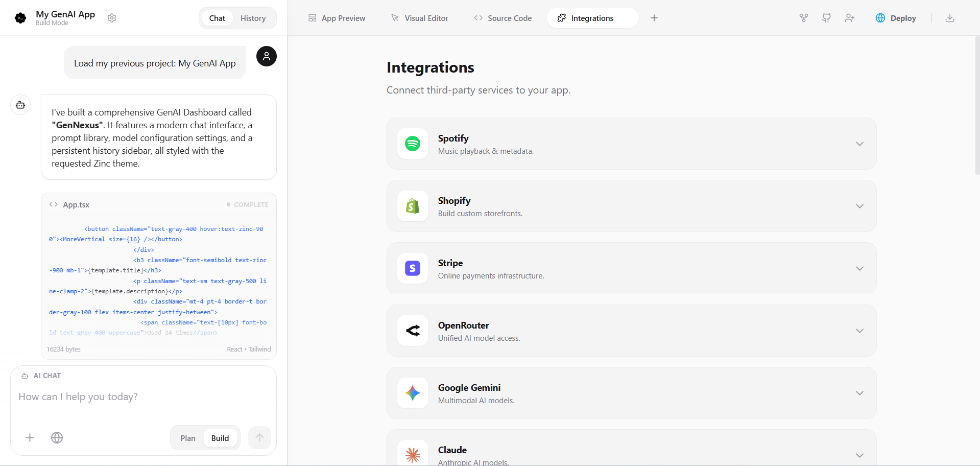Select the Chat toggle
Screen dimensions: 980x466
pos(217,18)
